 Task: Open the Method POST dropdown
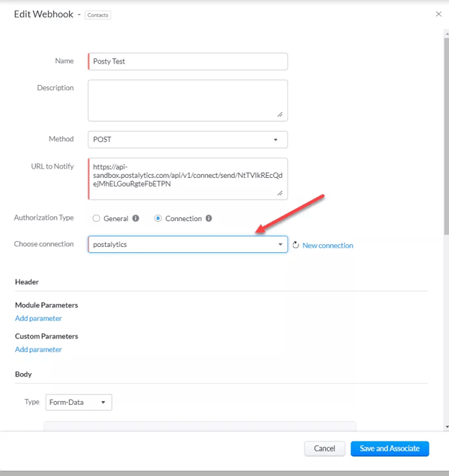pos(188,140)
